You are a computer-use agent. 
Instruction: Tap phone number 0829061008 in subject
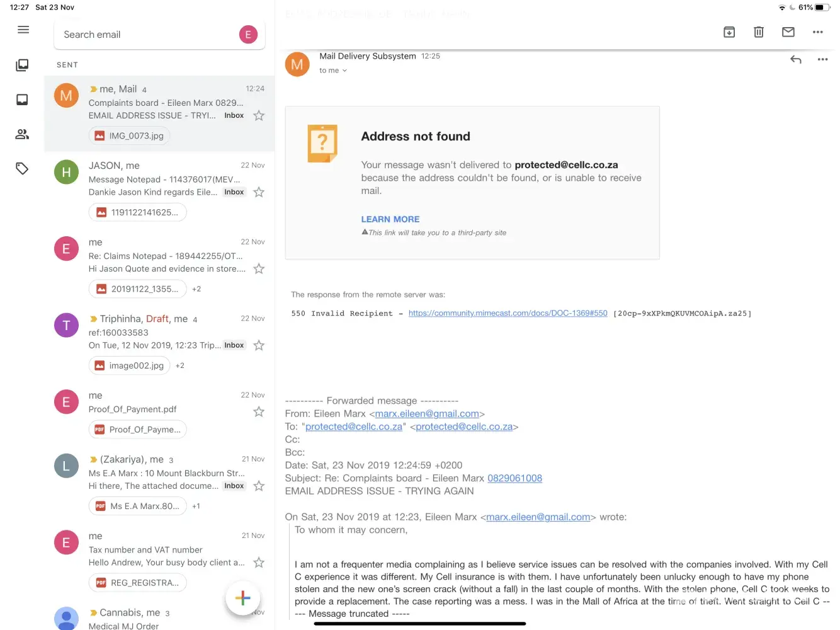coord(515,478)
